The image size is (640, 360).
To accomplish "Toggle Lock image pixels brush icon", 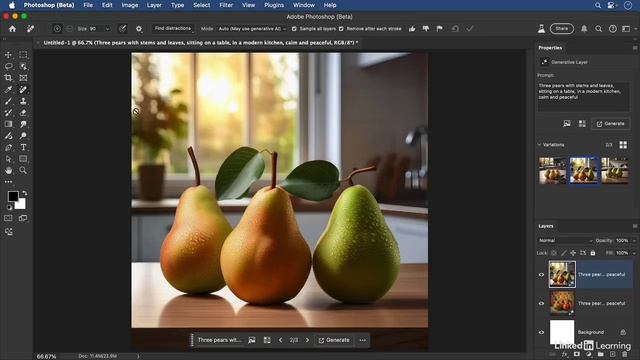I will (564, 253).
